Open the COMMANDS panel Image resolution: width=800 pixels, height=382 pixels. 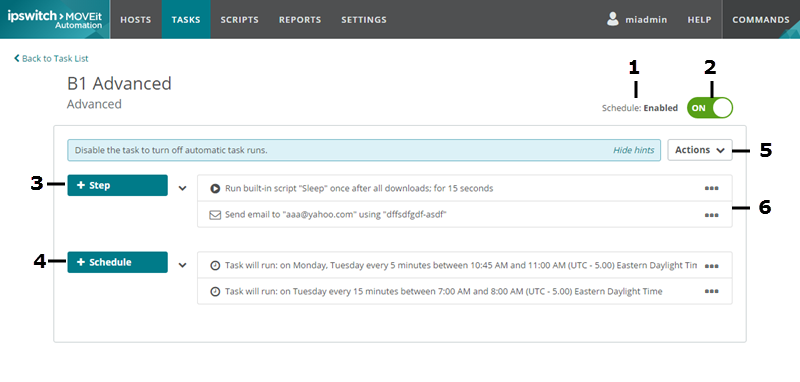click(x=761, y=19)
